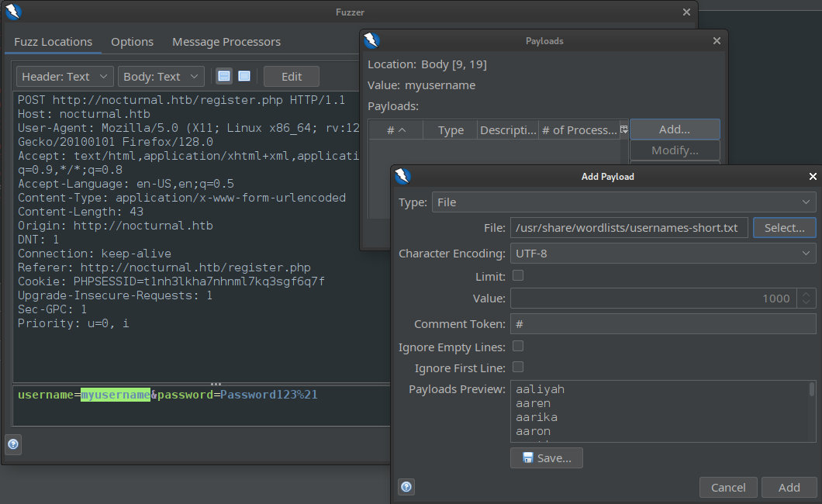Enable Ignore First Line

(517, 368)
